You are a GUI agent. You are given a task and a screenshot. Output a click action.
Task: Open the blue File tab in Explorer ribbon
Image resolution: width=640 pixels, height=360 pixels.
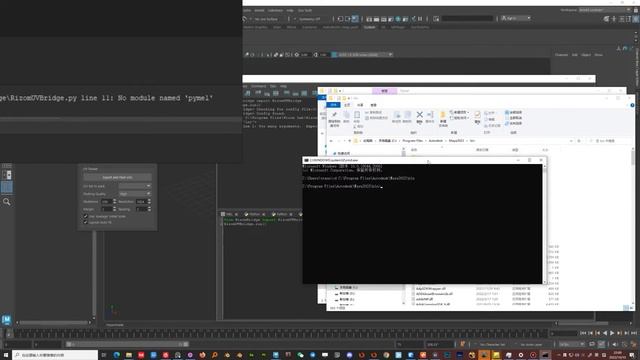pos(333,105)
